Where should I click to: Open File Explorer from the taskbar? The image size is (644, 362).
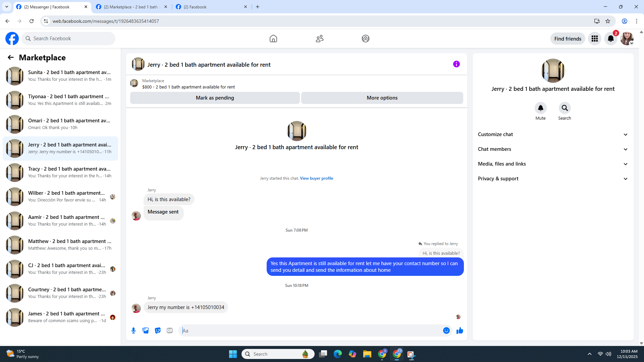tap(367, 354)
